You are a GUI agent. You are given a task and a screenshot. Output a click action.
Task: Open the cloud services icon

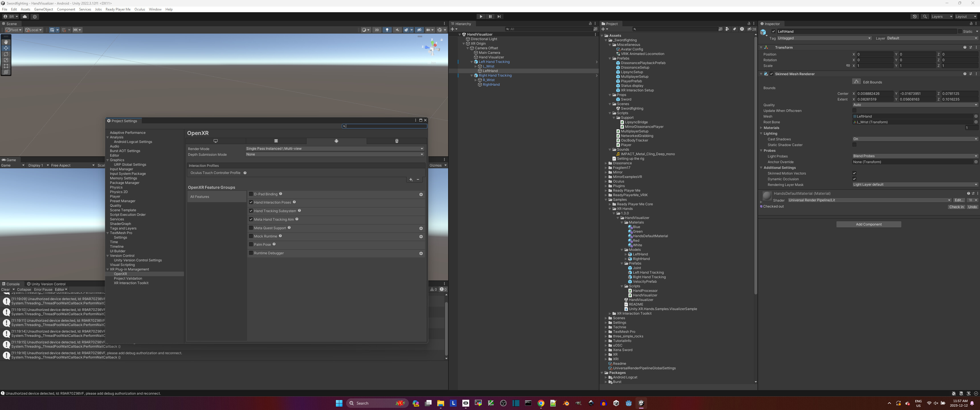[x=25, y=17]
